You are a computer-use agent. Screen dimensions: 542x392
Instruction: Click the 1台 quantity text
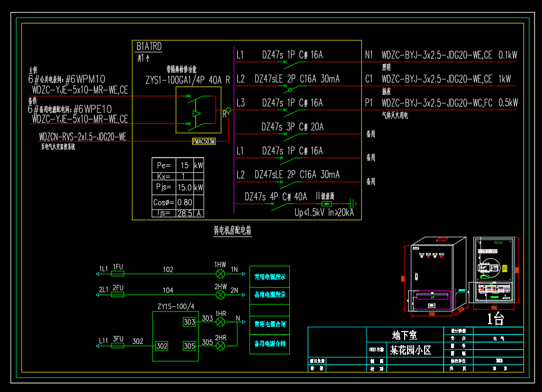tap(496, 319)
